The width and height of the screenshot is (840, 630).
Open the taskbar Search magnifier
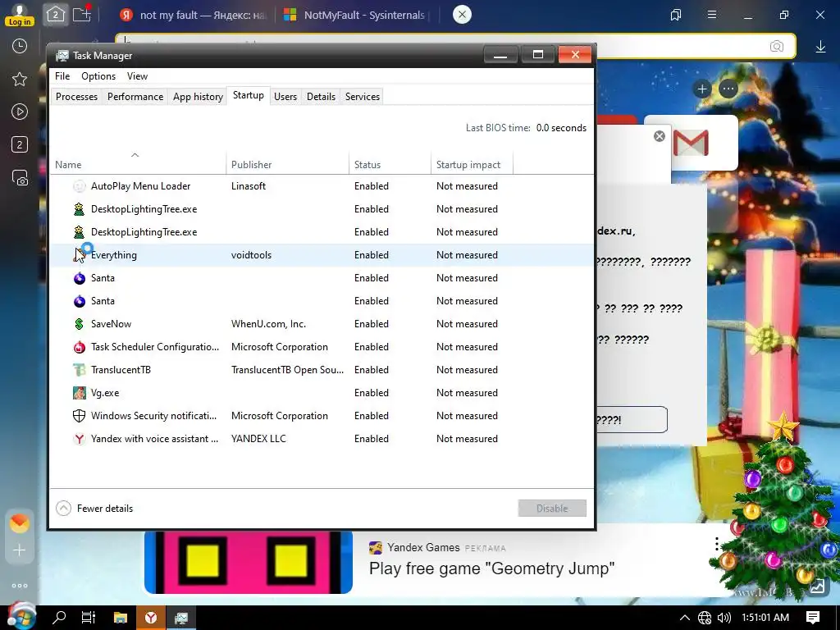pos(59,618)
